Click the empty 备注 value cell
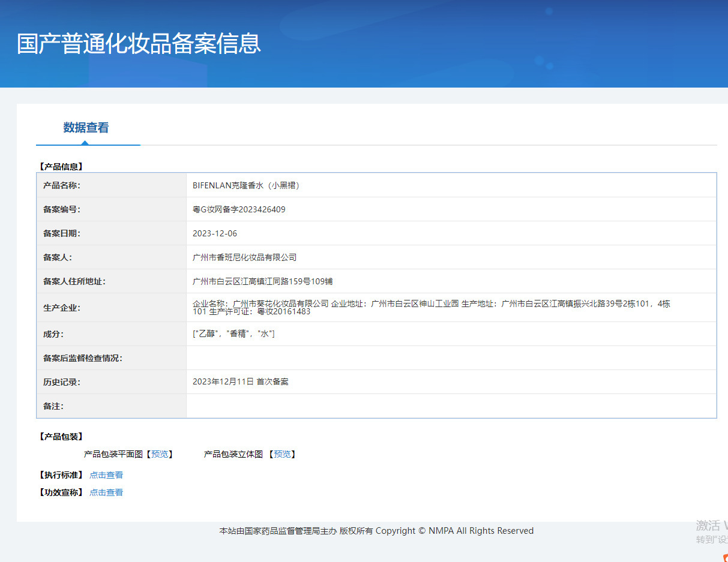Image resolution: width=728 pixels, height=562 pixels. tap(451, 406)
